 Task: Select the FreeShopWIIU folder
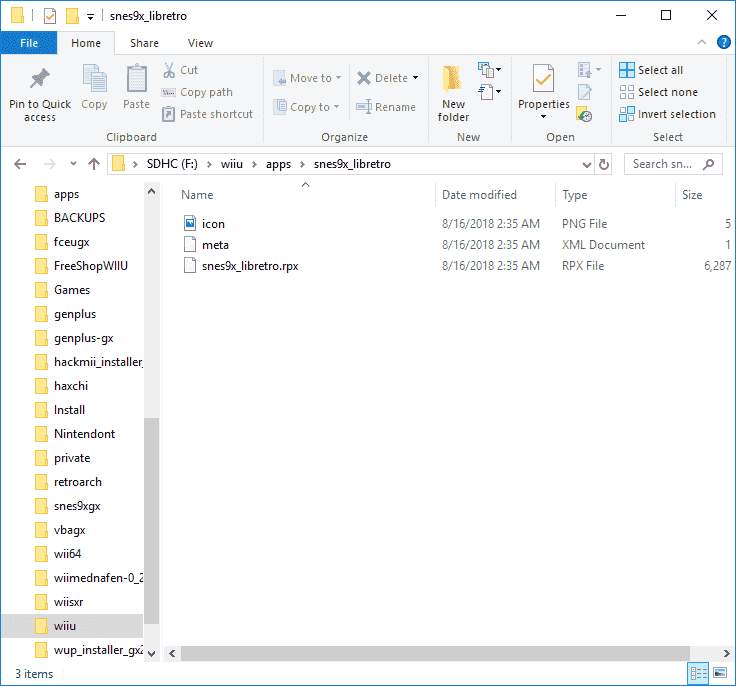(x=90, y=266)
